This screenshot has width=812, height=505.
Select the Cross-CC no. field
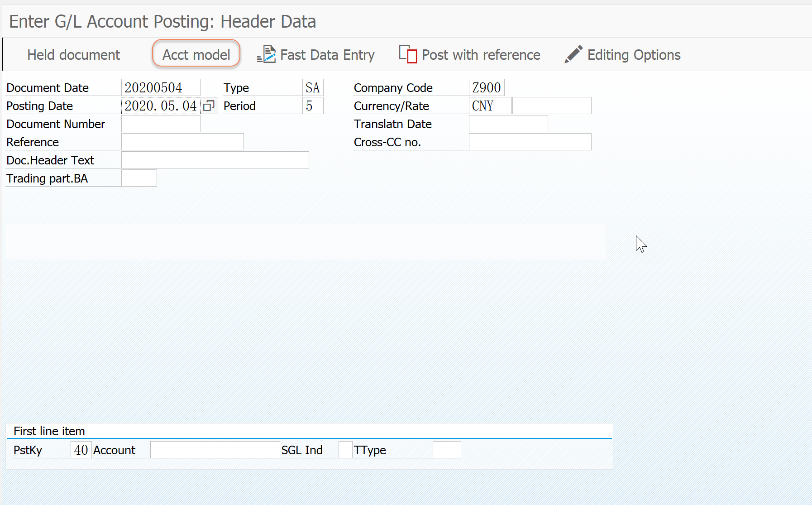pos(530,142)
